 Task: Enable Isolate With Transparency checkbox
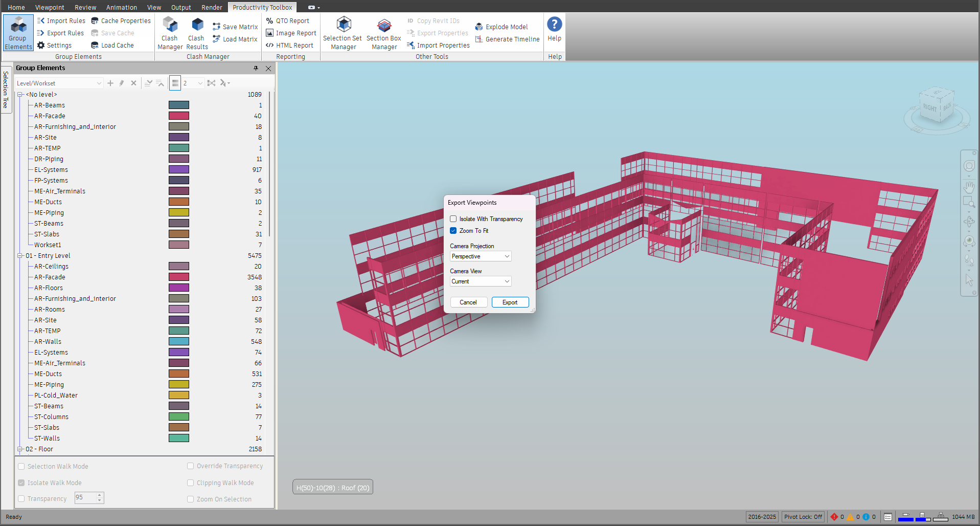(453, 219)
